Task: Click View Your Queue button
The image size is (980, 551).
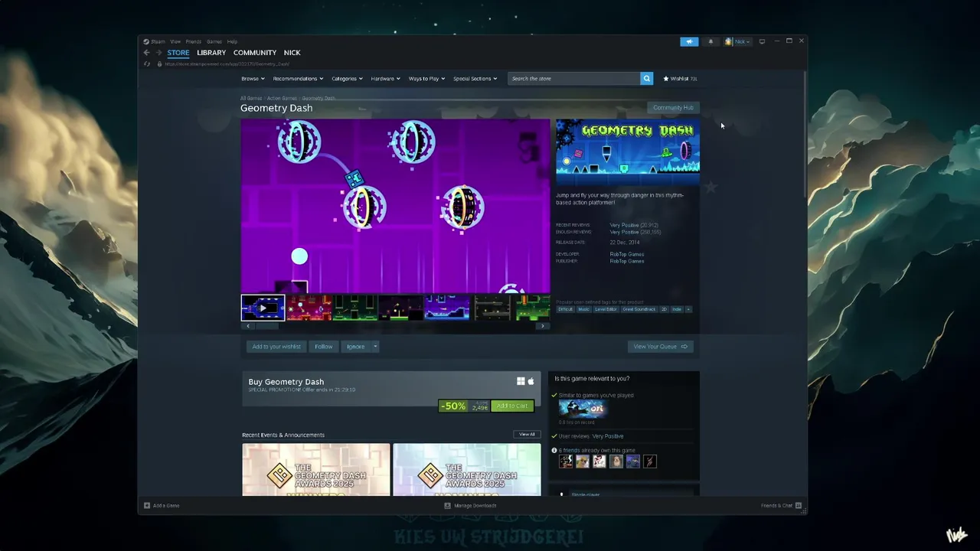Action: [x=661, y=347]
